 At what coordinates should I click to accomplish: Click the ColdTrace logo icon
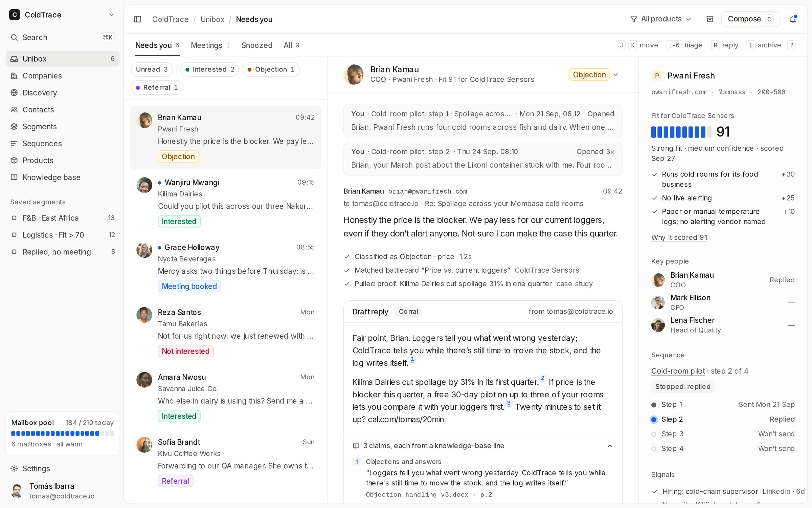click(15, 15)
